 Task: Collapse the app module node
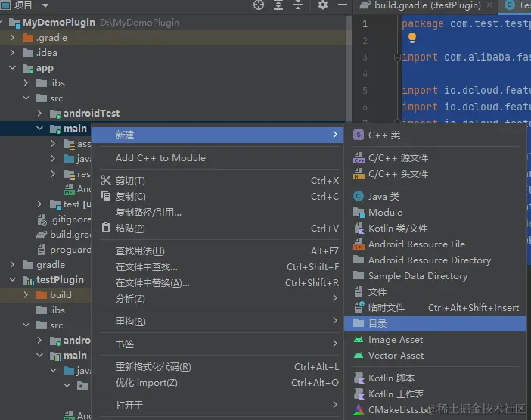13,68
